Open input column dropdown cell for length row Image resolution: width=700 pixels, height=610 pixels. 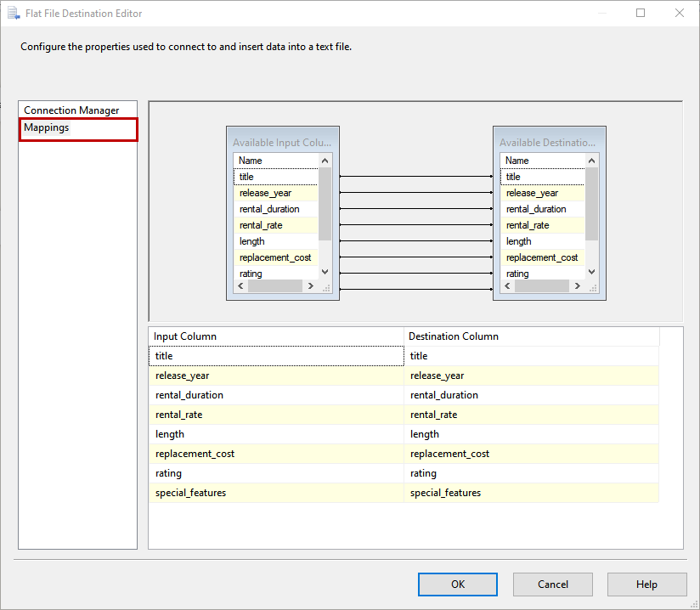click(276, 434)
